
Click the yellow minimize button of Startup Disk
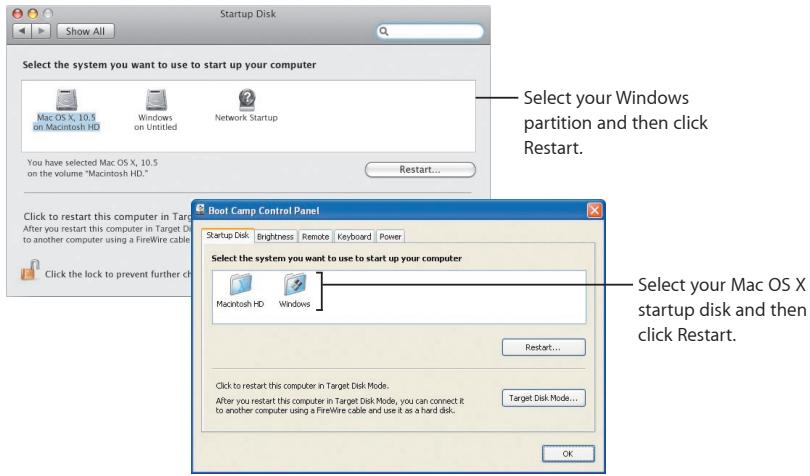pyautogui.click(x=33, y=14)
